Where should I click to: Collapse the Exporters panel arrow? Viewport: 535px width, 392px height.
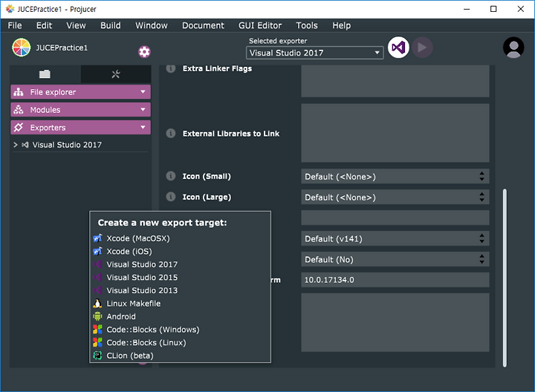click(143, 127)
